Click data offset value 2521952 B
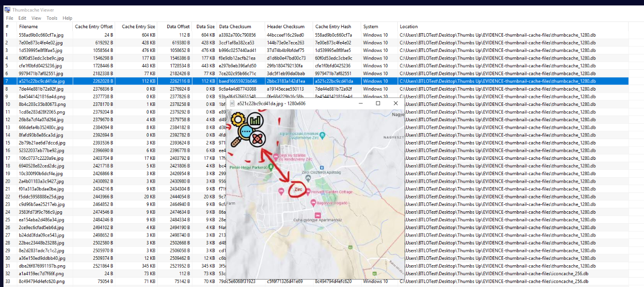The height and width of the screenshot is (287, 644). 180,266
